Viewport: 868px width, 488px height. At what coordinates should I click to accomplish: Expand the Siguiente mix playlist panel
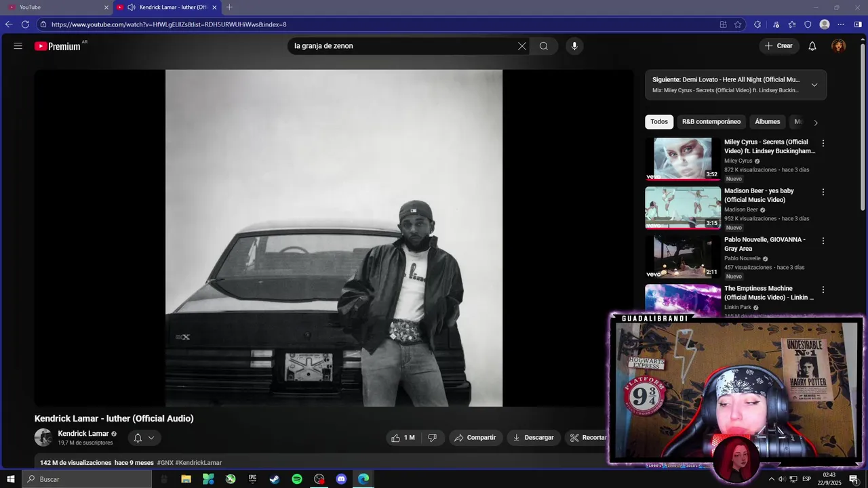coord(814,85)
